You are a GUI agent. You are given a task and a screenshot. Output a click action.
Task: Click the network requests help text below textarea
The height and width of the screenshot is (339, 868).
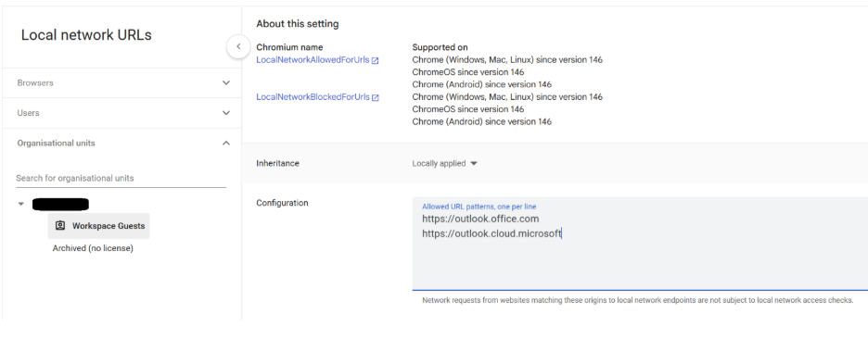pyautogui.click(x=638, y=301)
